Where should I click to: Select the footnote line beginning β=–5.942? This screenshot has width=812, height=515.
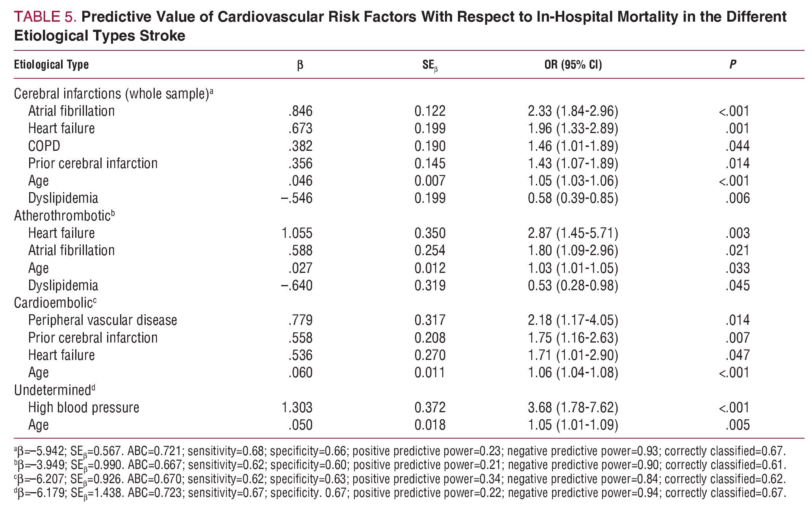coord(400,451)
